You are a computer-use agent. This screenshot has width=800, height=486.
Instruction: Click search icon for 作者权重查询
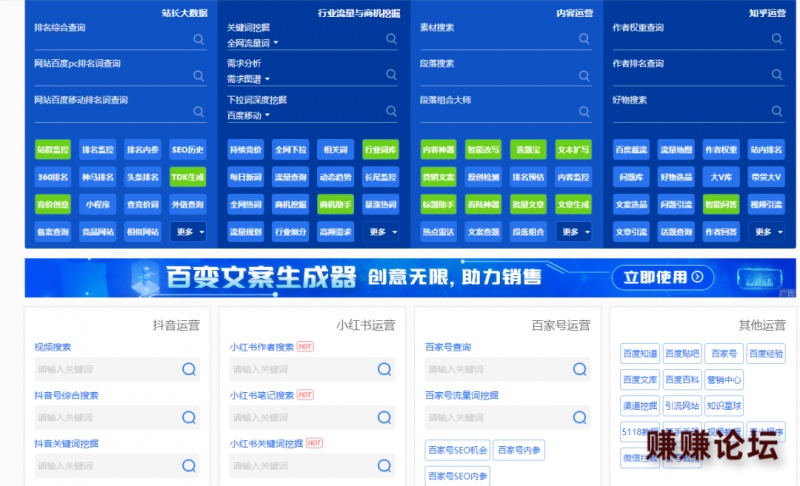(x=777, y=39)
